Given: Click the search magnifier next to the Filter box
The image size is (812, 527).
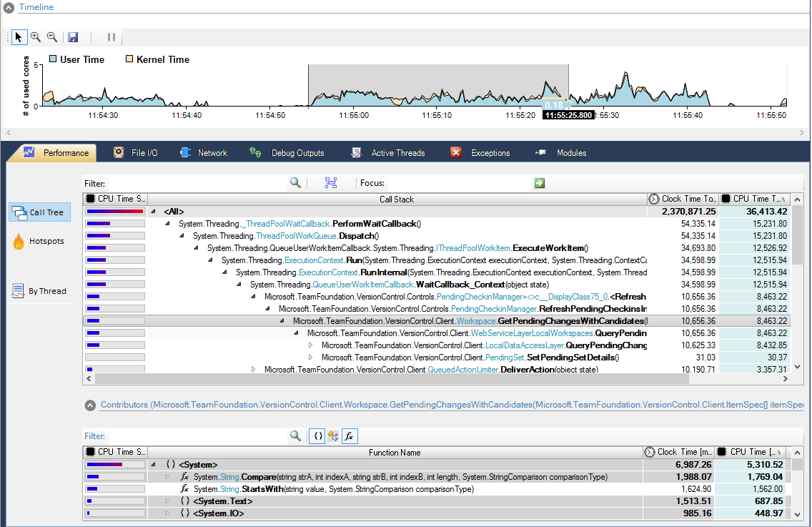Looking at the screenshot, I should point(294,183).
